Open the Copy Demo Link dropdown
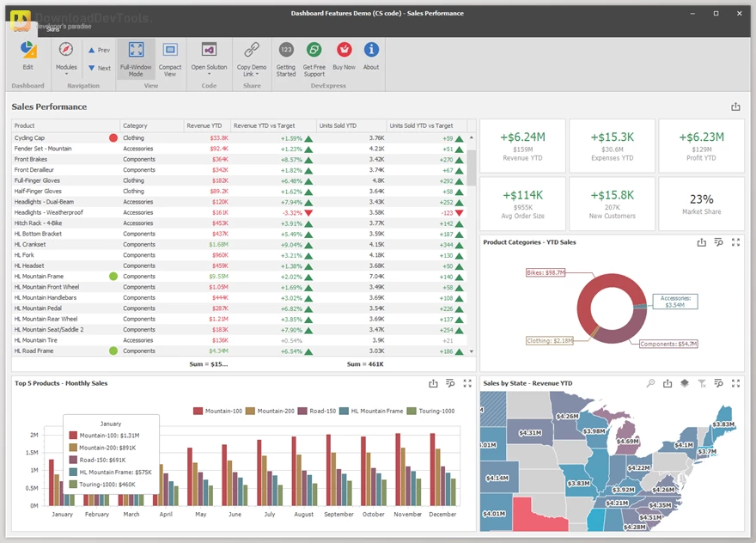756x543 pixels. (252, 58)
